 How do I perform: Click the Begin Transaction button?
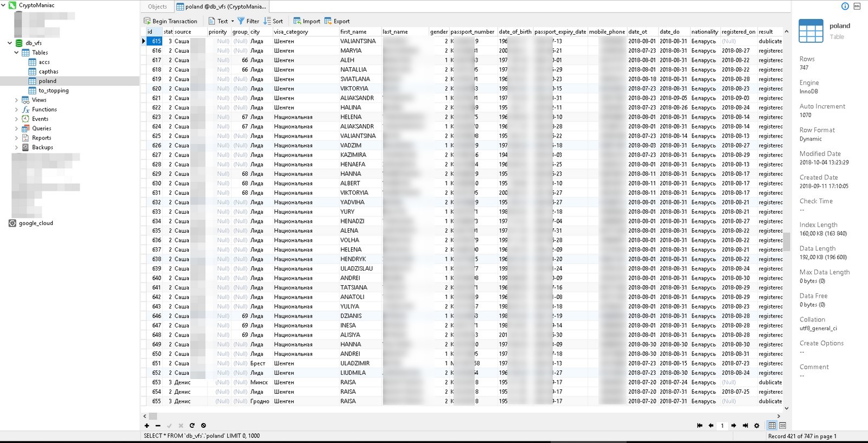pos(170,21)
